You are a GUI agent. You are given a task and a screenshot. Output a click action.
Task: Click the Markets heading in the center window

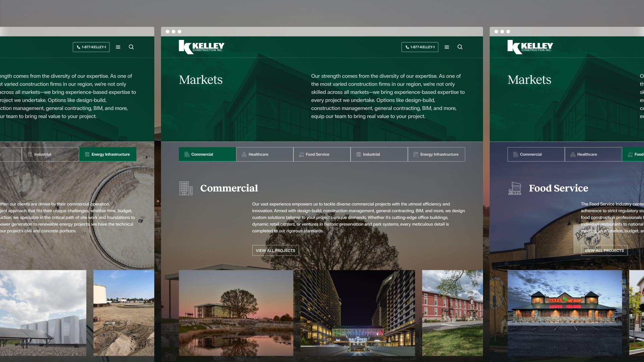(201, 80)
